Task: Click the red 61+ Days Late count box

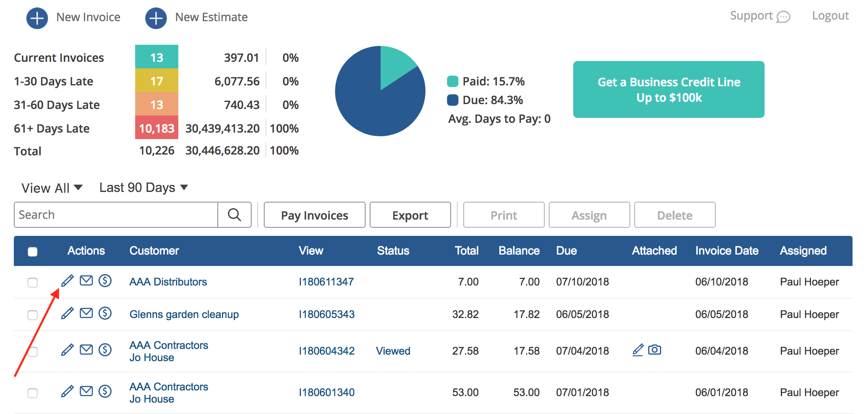Action: click(157, 129)
